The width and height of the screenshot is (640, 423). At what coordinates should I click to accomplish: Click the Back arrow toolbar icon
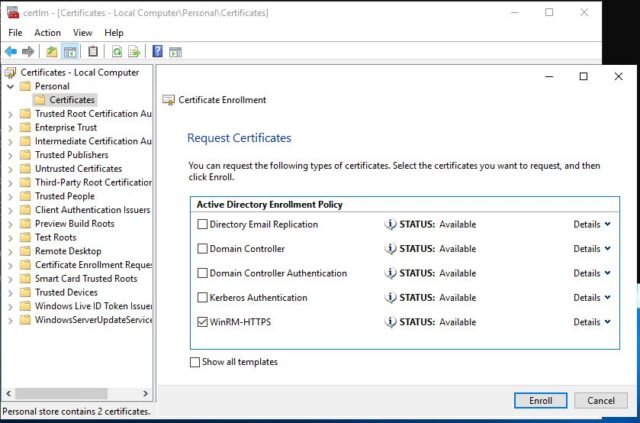pyautogui.click(x=11, y=51)
